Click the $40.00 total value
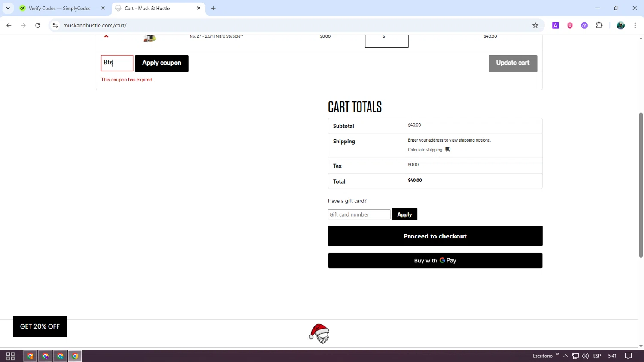The image size is (644, 362). coord(415,181)
